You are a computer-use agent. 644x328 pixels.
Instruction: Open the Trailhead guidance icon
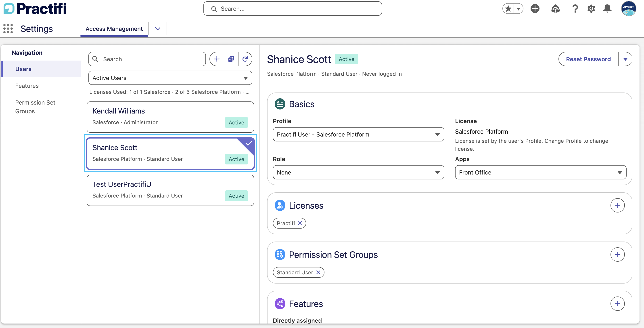click(x=555, y=9)
